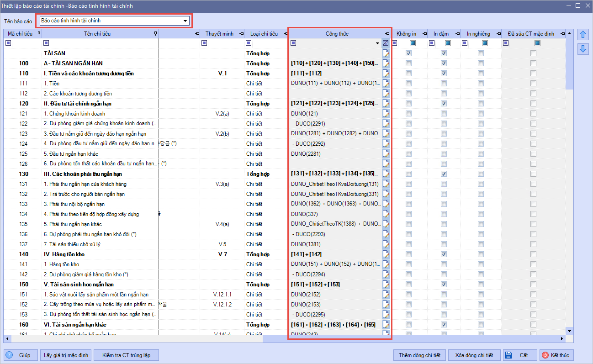Click the horizontal scrollbar thumb
The width and height of the screenshot is (593, 364).
(411, 339)
